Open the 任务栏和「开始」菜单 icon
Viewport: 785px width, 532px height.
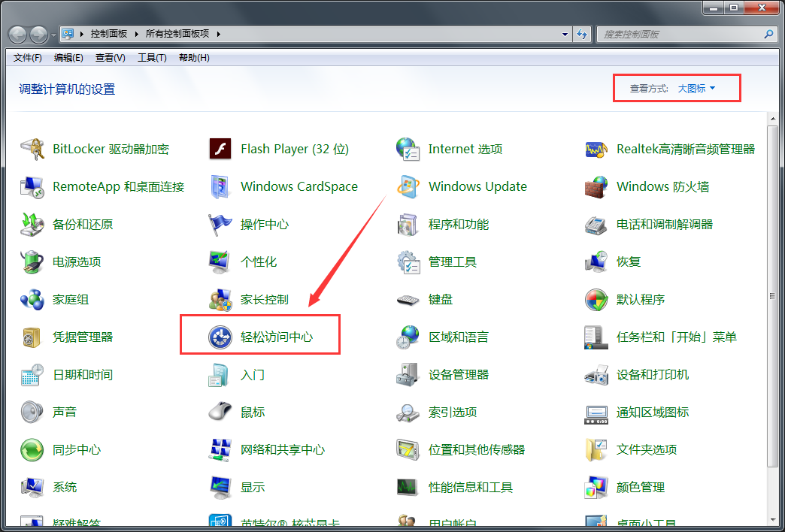(596, 337)
